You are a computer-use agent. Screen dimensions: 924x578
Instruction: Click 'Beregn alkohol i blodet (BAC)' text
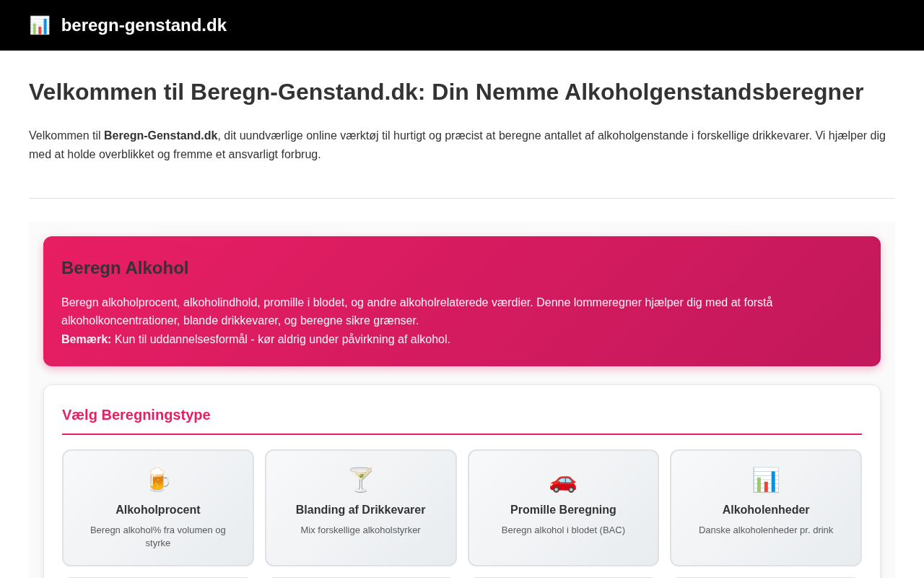(563, 530)
